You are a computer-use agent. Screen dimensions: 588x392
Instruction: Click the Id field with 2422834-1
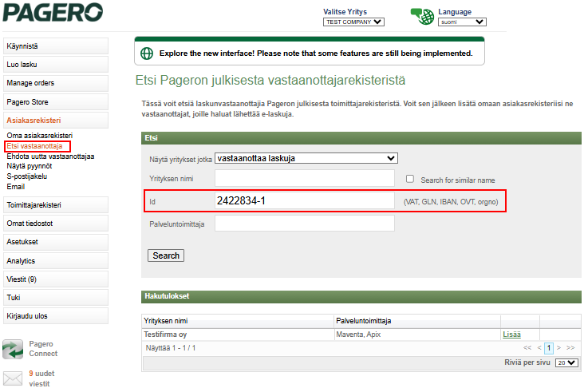point(305,200)
